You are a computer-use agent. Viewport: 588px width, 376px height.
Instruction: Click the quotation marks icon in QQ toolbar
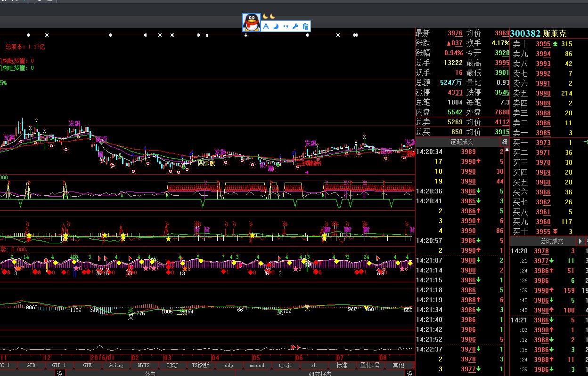tap(286, 26)
